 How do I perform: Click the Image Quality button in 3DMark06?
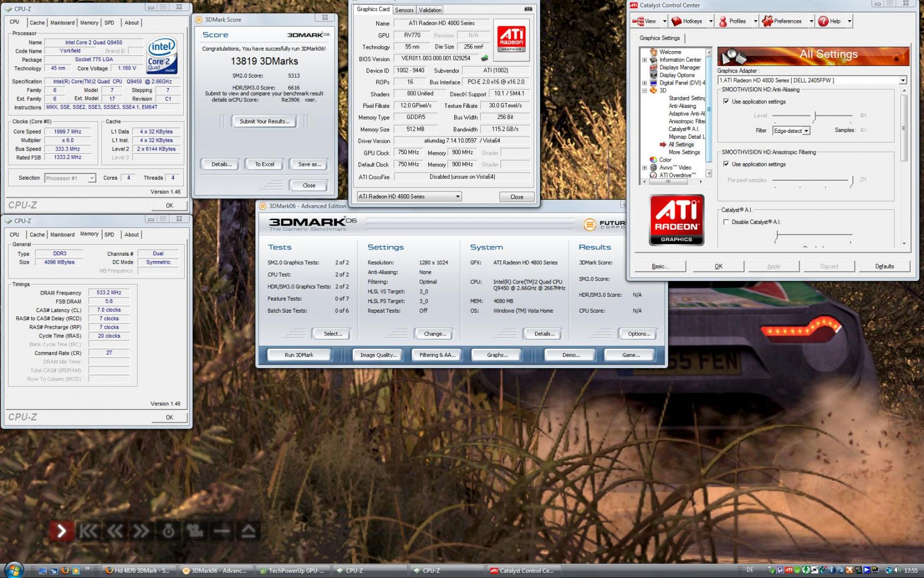point(378,355)
